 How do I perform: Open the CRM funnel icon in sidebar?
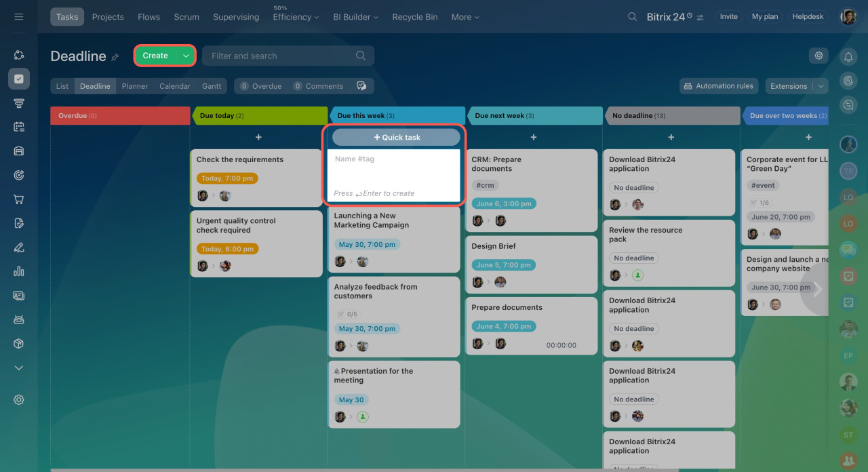19,103
